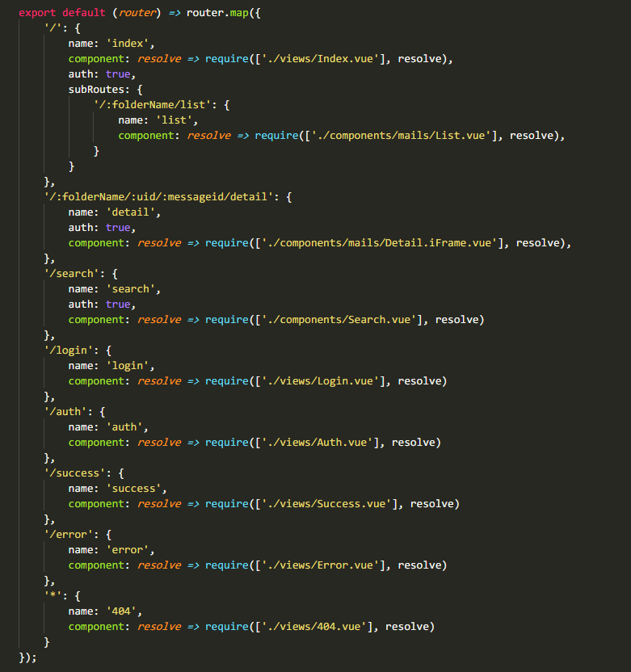This screenshot has height=672, width=631.
Task: Click the italic 'router' parameter
Action: point(137,13)
